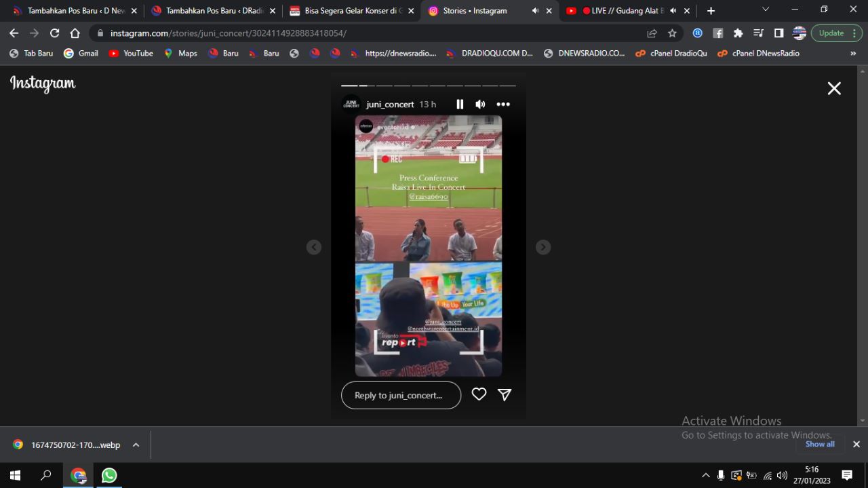Reload the Instagram page

pyautogui.click(x=55, y=33)
